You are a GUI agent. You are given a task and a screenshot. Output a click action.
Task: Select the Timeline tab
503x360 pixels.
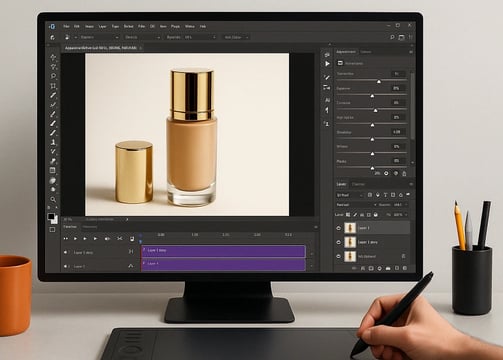(70, 227)
